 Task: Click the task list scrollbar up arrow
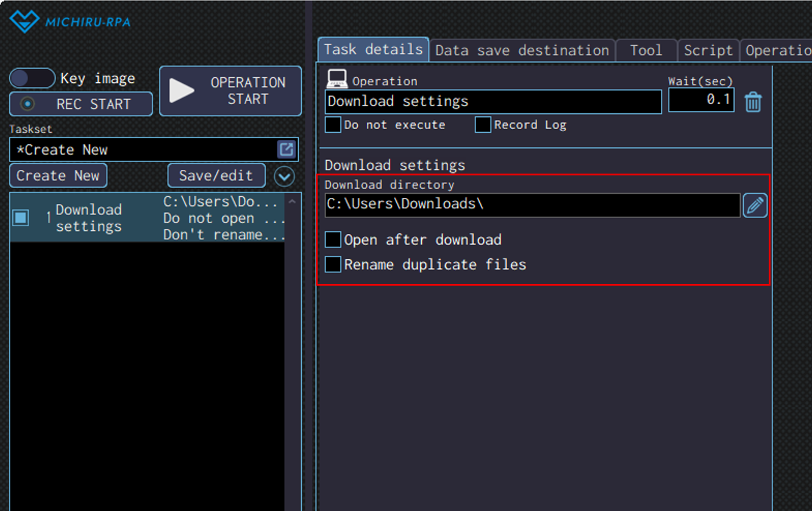[293, 202]
